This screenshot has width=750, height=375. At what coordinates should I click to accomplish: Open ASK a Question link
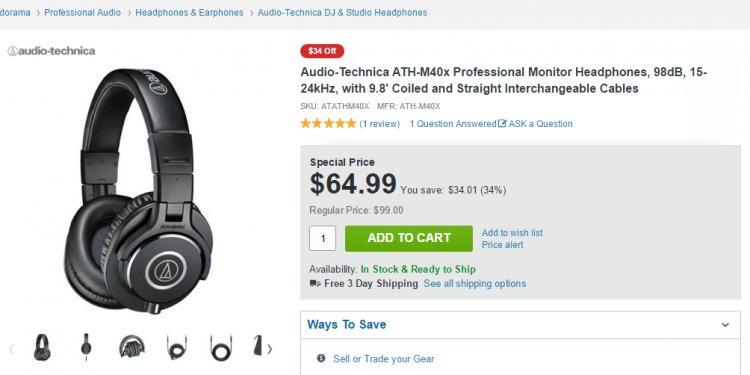point(535,124)
